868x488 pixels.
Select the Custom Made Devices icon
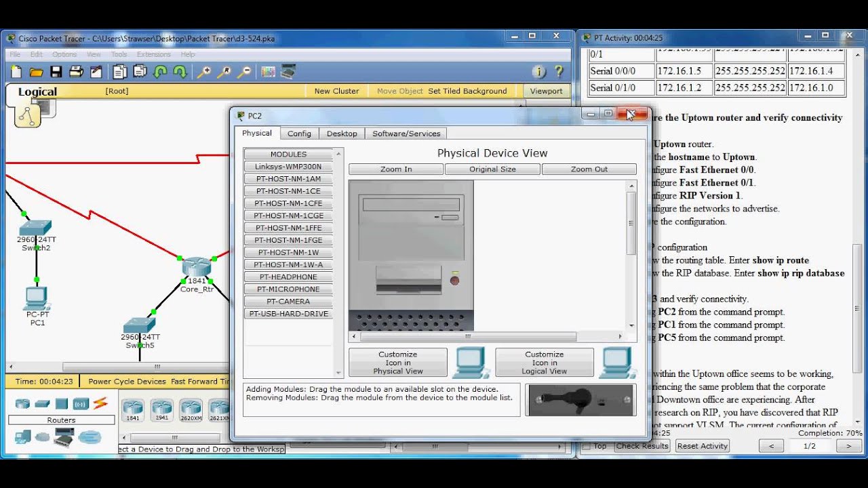[x=64, y=439]
